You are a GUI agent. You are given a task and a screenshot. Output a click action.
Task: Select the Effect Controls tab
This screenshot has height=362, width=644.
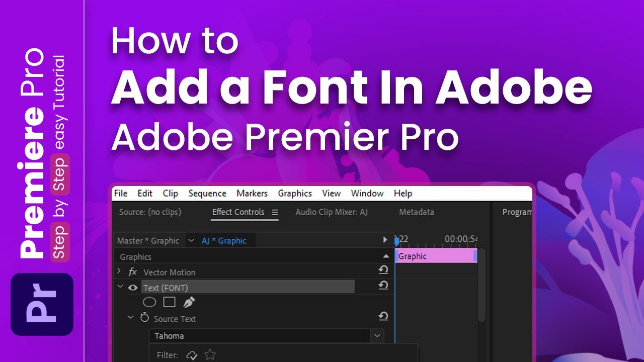pos(238,212)
